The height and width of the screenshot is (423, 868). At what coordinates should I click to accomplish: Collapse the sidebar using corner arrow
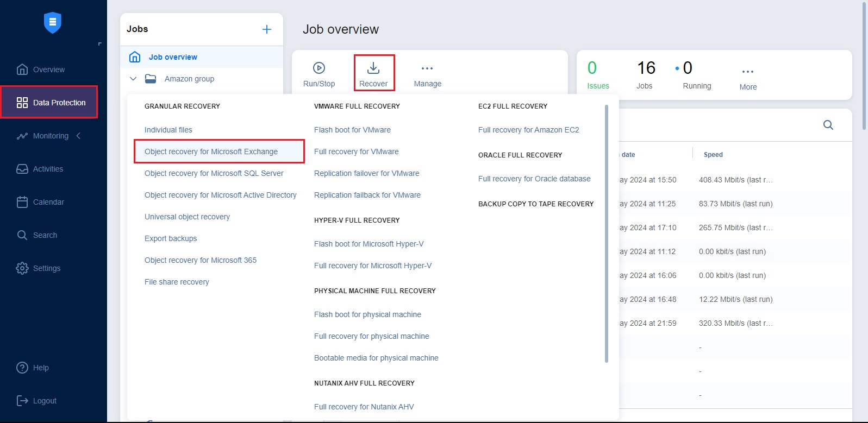(x=99, y=44)
